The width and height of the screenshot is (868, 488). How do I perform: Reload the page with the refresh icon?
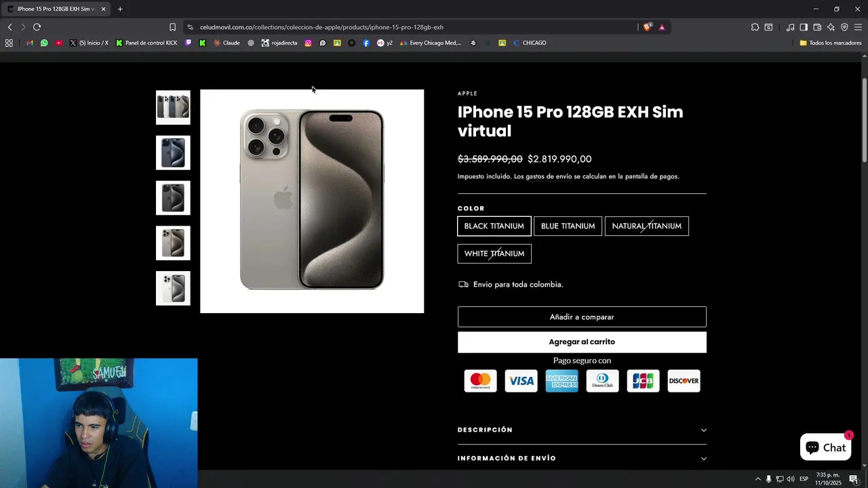click(37, 27)
